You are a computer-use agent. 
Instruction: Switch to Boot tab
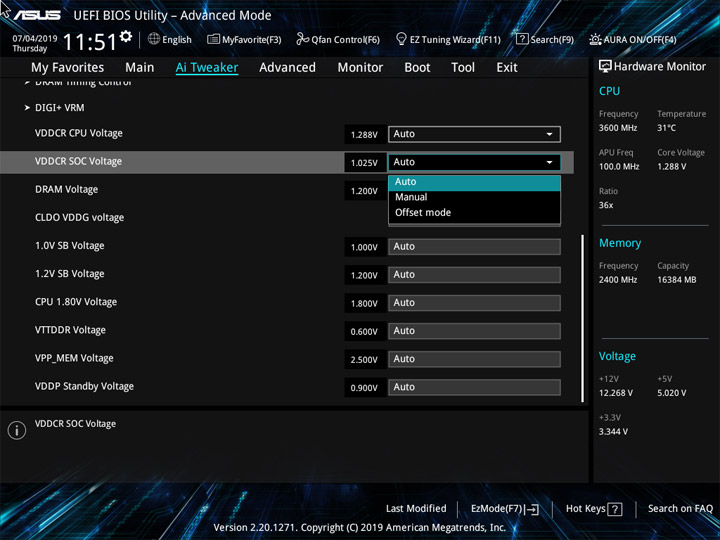tap(417, 68)
